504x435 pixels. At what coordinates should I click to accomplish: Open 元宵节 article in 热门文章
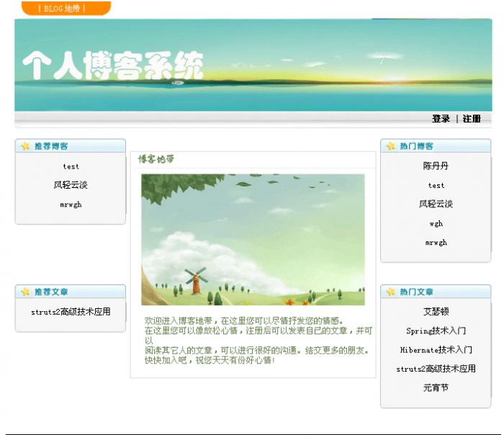tap(436, 387)
